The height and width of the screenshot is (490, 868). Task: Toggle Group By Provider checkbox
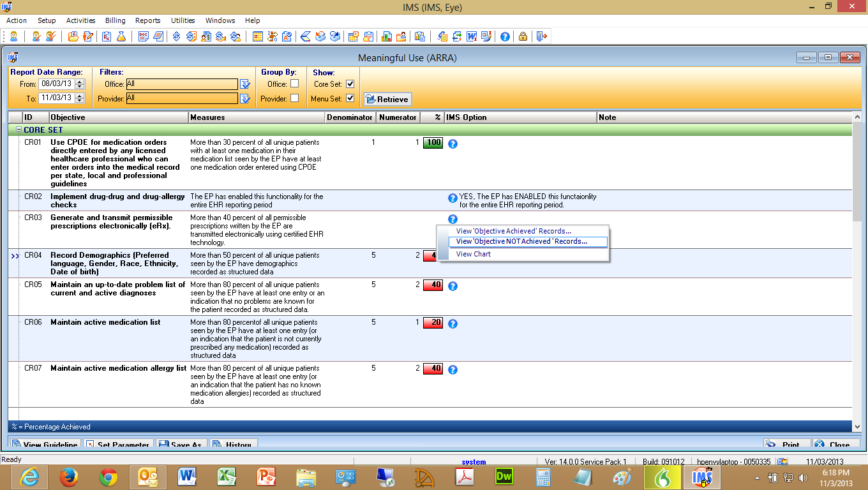pos(294,98)
